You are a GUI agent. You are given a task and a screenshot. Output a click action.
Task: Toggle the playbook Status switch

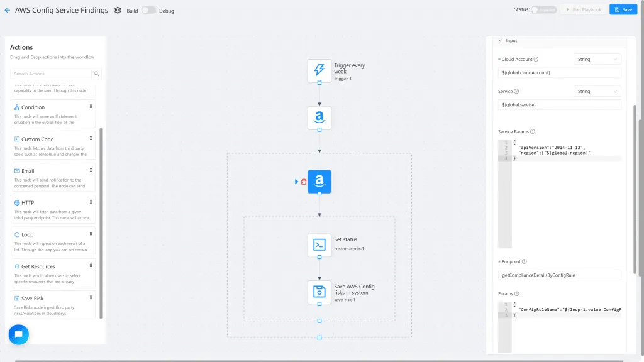click(x=544, y=9)
